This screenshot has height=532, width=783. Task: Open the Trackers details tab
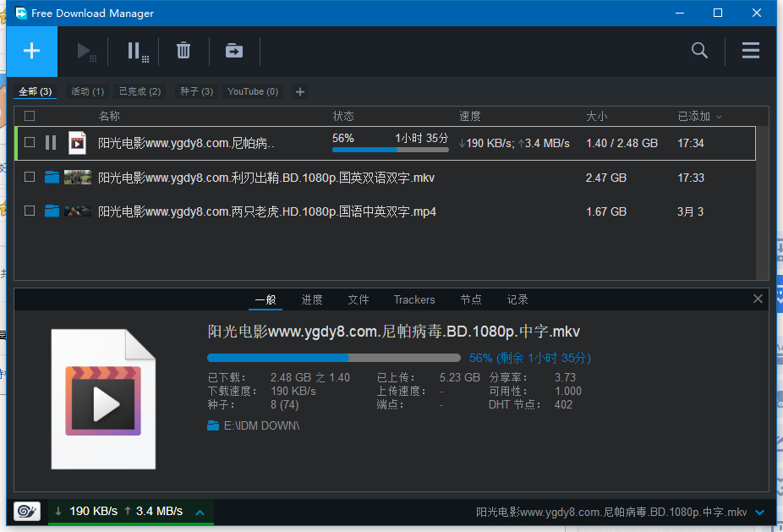tap(414, 299)
